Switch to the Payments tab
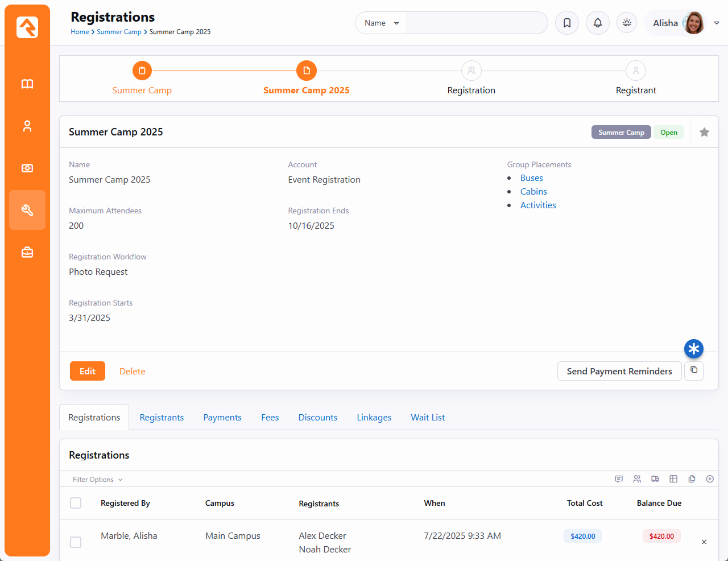Viewport: 728px width, 561px height. pos(222,418)
